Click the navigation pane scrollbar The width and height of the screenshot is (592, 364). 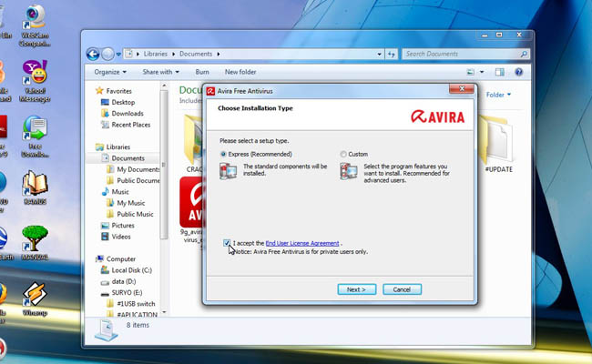[164, 163]
